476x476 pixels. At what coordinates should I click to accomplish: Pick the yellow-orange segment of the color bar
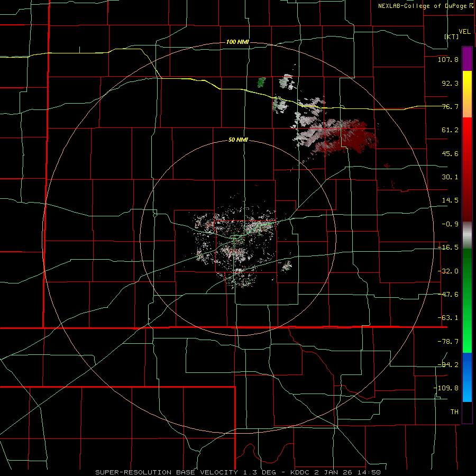[467, 94]
